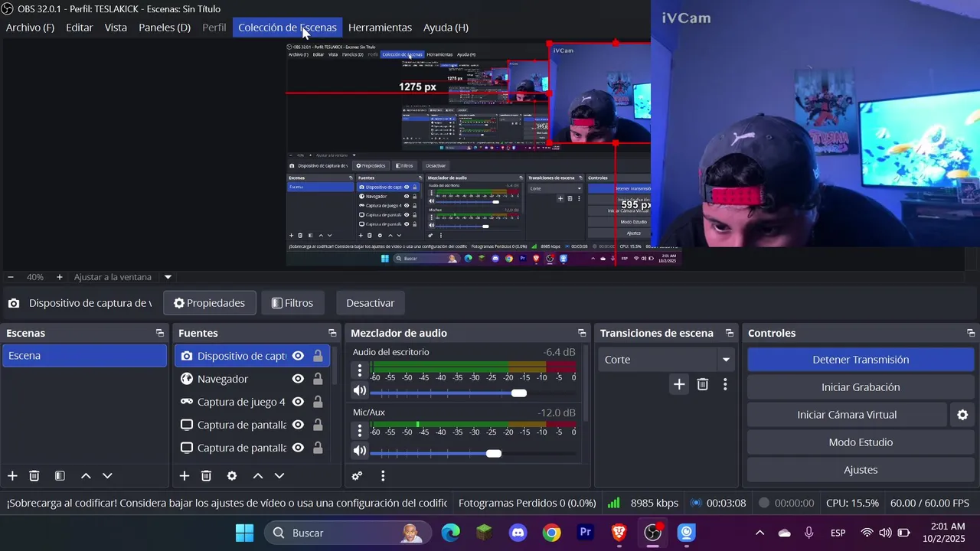Viewport: 980px width, 551px height.
Task: Move scene up arrow in Escenas panel
Action: (x=86, y=476)
